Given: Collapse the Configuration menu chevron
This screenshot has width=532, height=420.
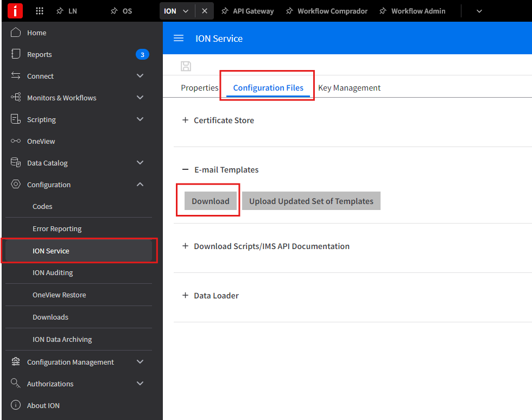Looking at the screenshot, I should (x=140, y=184).
